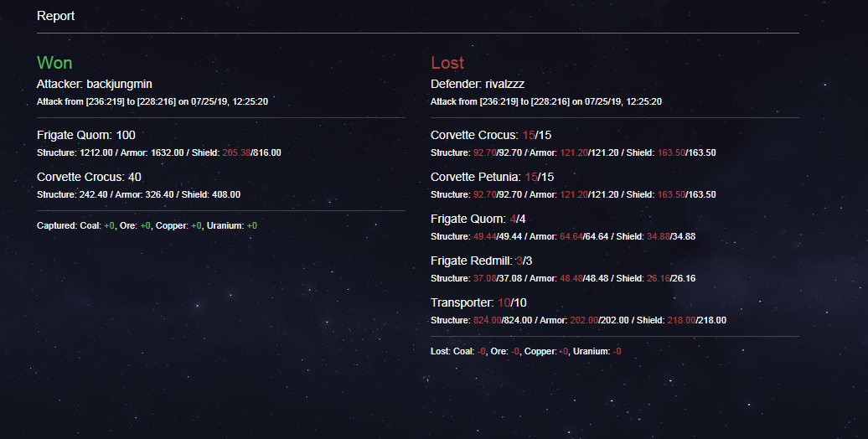Click attacker name backjungmin
868x439 pixels.
119,84
